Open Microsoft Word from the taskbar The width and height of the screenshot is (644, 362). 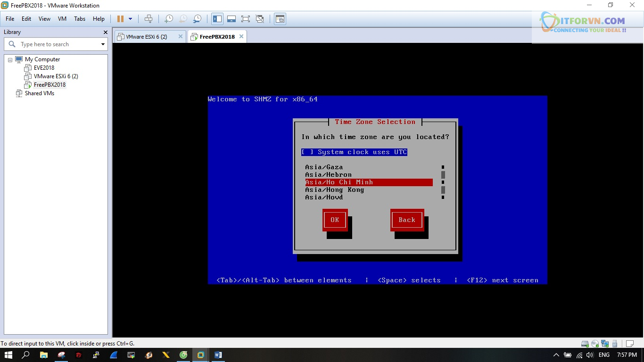pos(218,355)
